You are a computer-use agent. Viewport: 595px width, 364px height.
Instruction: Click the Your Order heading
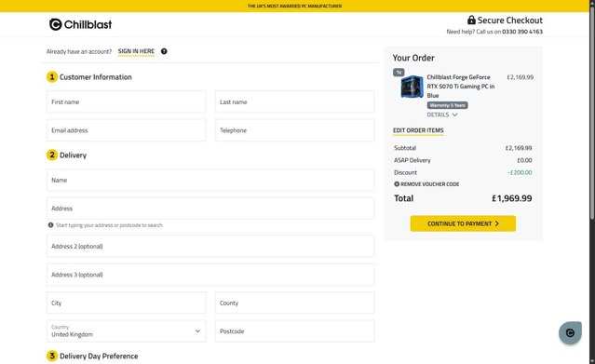pos(413,58)
